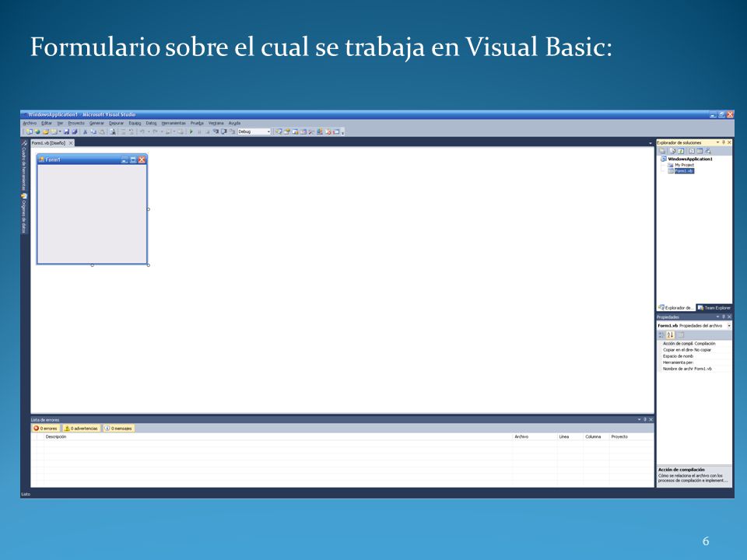Open the Datos menu

point(151,123)
